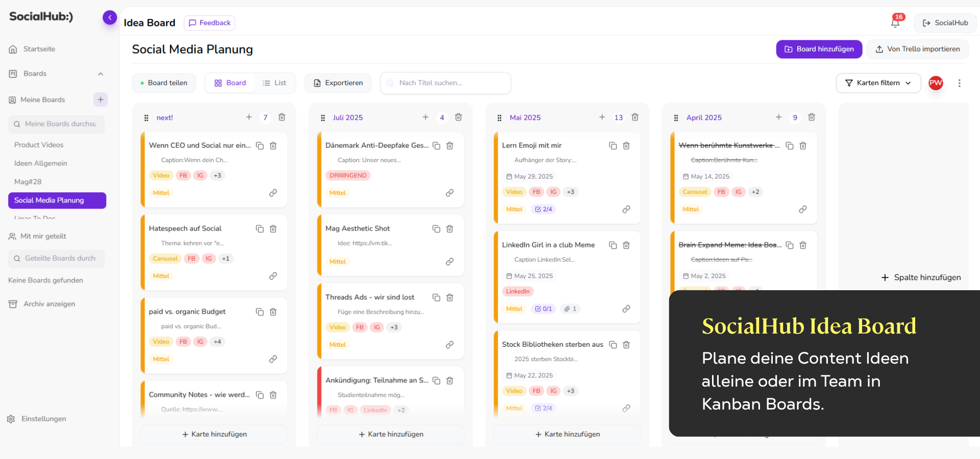Duplicate the Wenn berühmte Kunstwerke card
The width and height of the screenshot is (980, 459).
pos(790,146)
